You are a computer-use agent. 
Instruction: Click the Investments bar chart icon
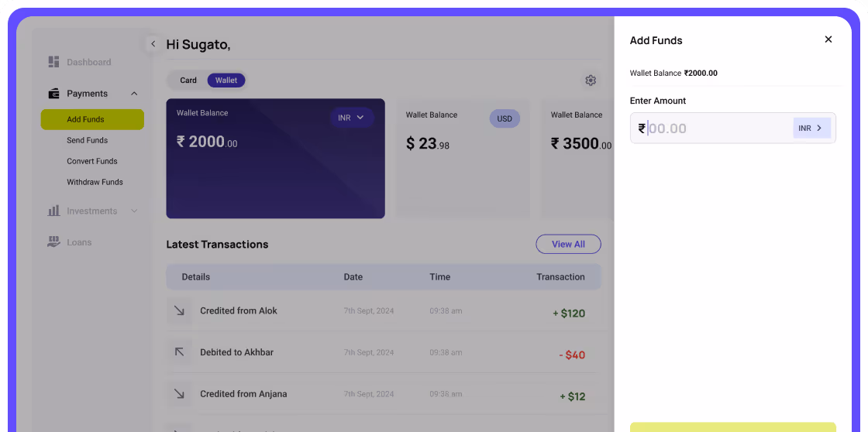pos(53,211)
